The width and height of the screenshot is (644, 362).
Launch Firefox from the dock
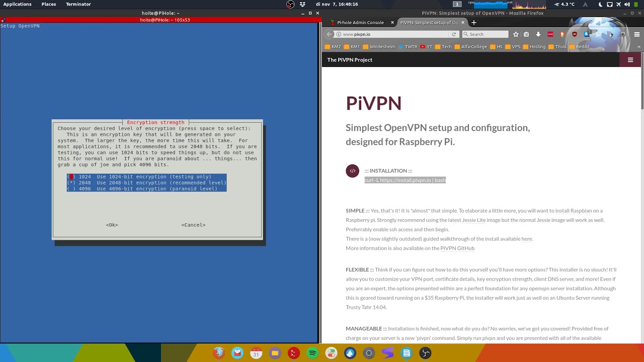[x=218, y=353]
